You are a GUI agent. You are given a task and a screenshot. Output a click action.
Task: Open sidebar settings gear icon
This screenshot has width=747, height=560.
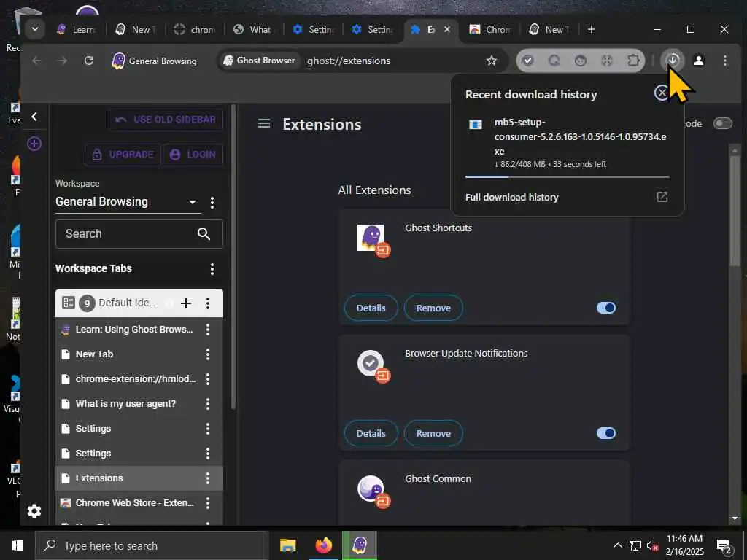(34, 511)
